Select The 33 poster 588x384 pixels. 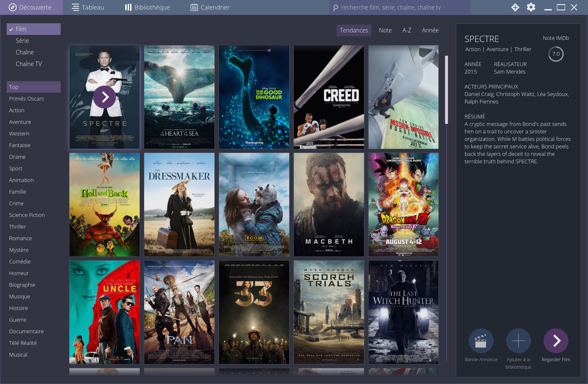(254, 312)
